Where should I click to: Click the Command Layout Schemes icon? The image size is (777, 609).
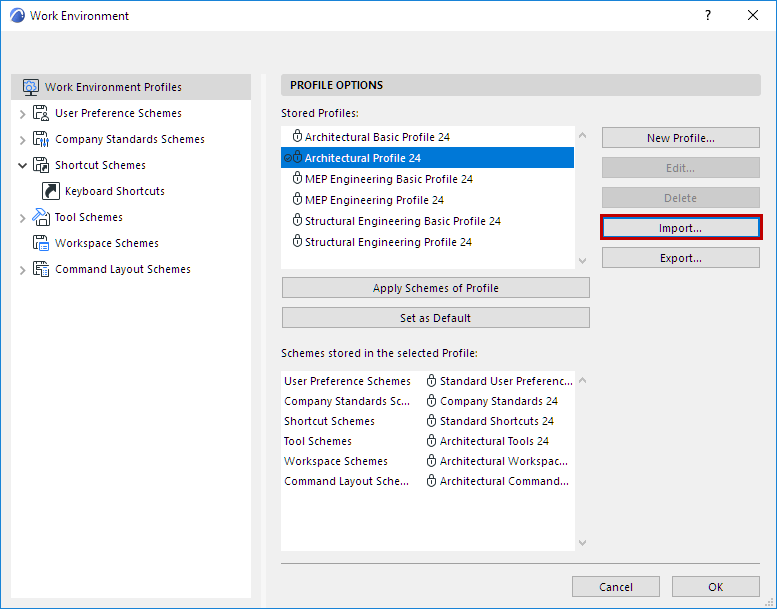point(41,269)
